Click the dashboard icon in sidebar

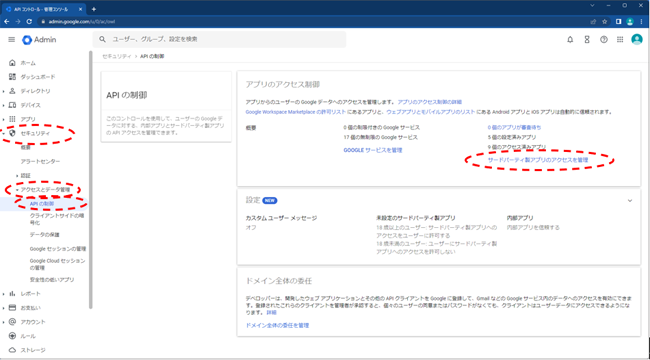(12, 77)
